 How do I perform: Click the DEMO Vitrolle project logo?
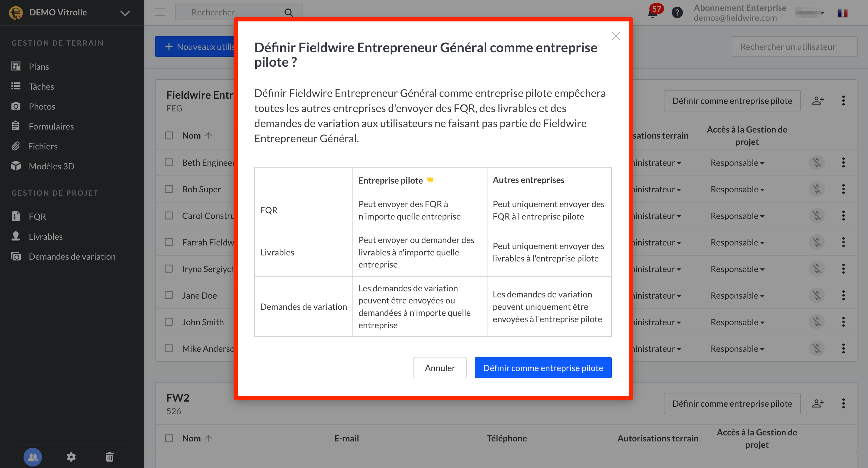pos(16,12)
